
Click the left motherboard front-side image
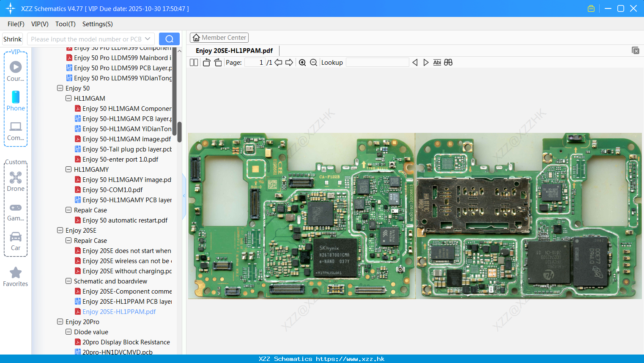tap(301, 216)
